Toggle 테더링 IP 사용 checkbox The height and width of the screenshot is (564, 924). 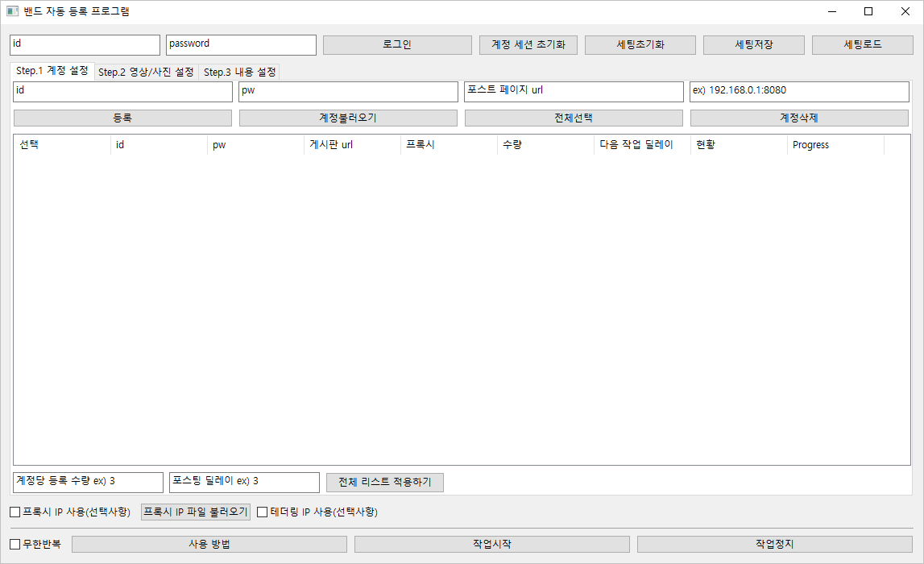pos(262,512)
